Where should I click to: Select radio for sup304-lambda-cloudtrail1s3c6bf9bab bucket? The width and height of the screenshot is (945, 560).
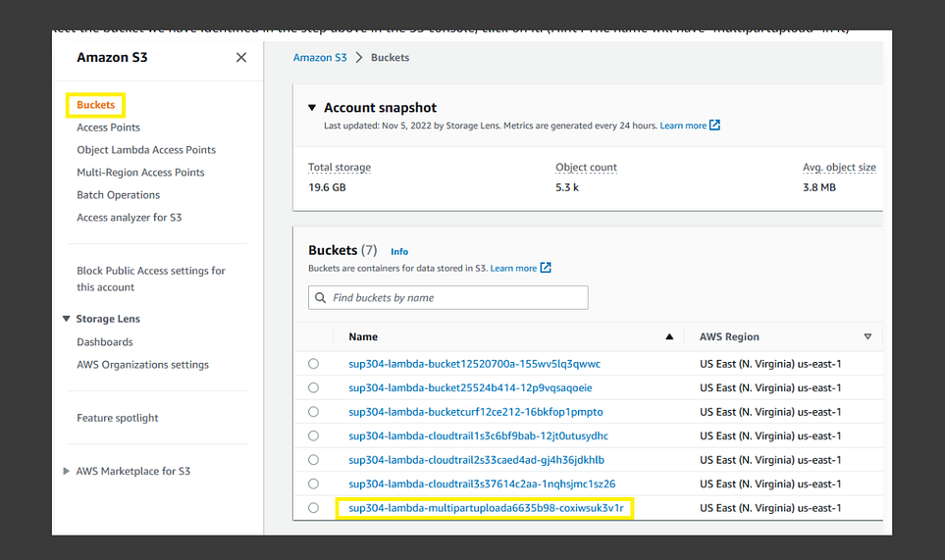pyautogui.click(x=313, y=435)
